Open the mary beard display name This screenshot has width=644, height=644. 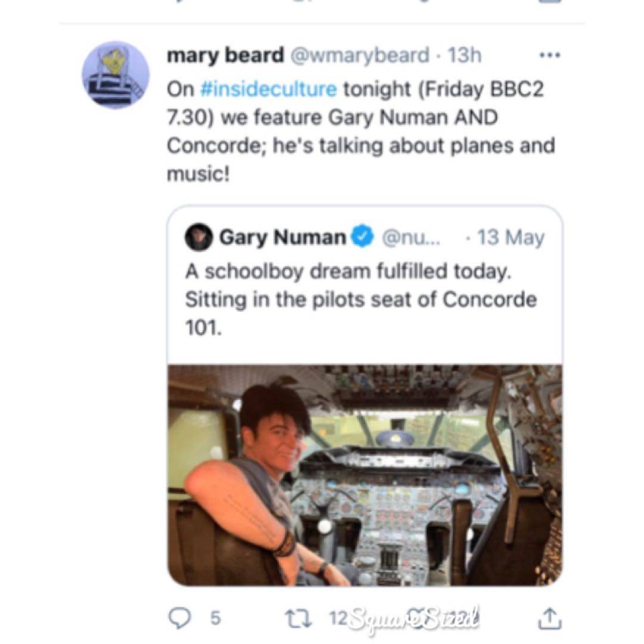225,55
